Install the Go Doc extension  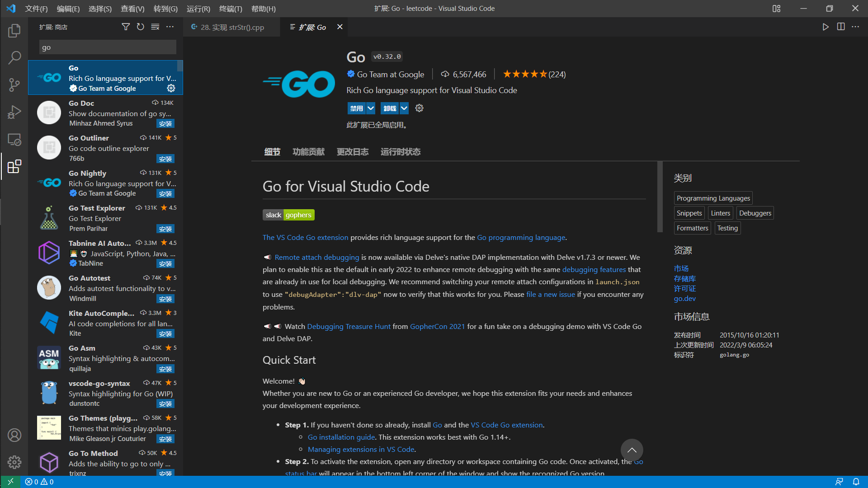coord(165,124)
